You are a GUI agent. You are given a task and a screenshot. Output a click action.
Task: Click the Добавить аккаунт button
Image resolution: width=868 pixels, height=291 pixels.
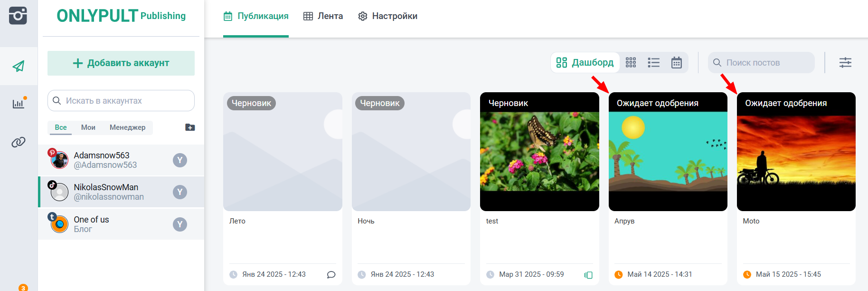coord(121,63)
